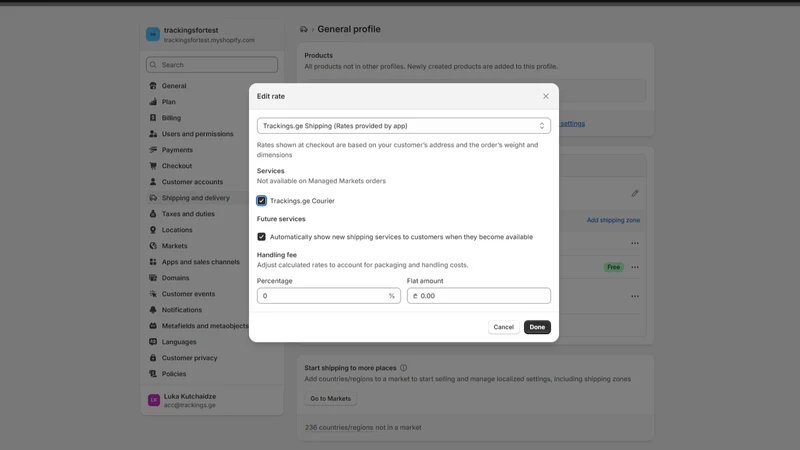This screenshot has height=450, width=800.
Task: Open more options menu beside Free badge
Action: (x=635, y=267)
